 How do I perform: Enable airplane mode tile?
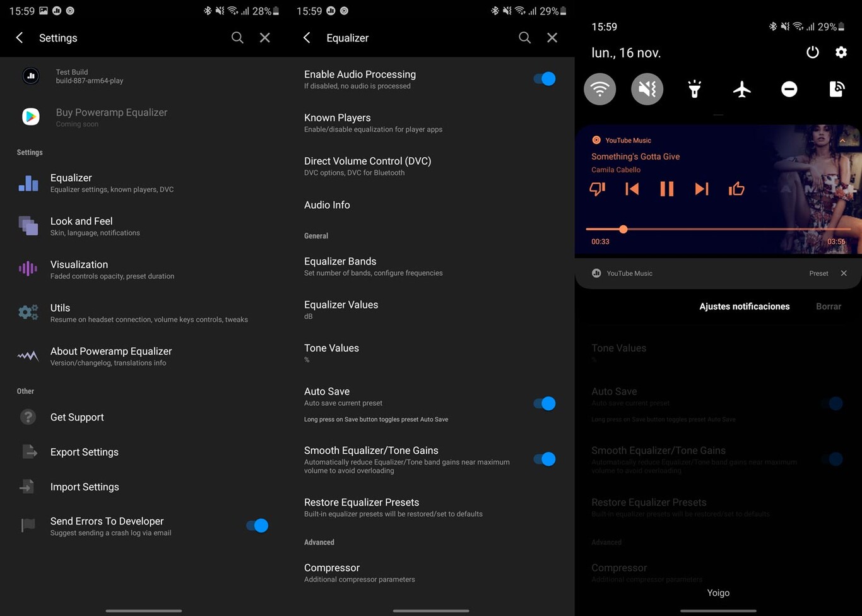tap(741, 89)
